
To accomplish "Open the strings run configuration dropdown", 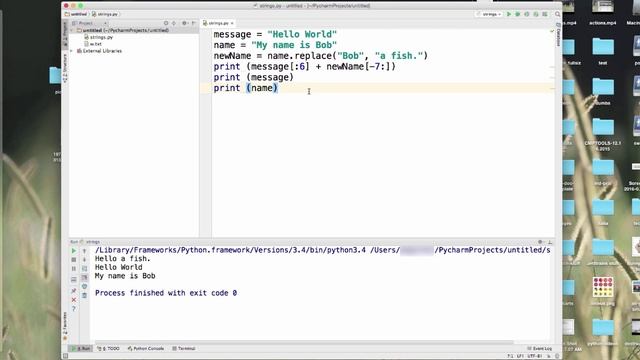I will tap(489, 14).
